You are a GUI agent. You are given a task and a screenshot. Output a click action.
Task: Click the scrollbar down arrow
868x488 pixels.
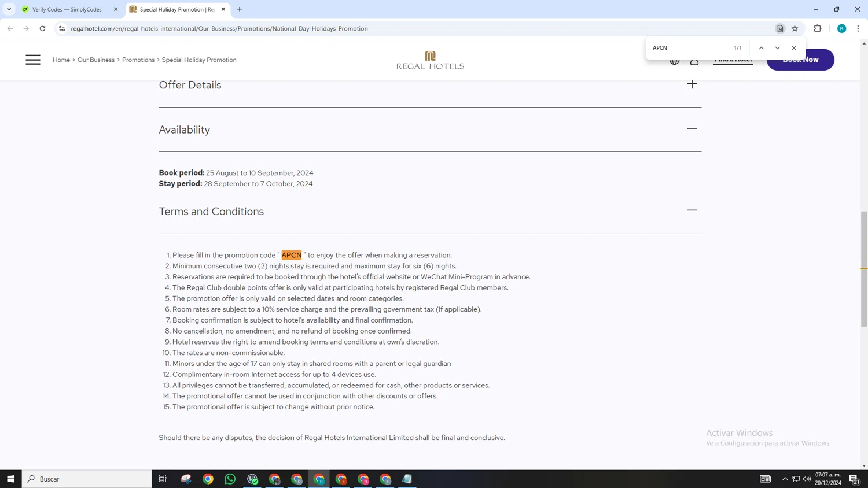click(x=864, y=465)
